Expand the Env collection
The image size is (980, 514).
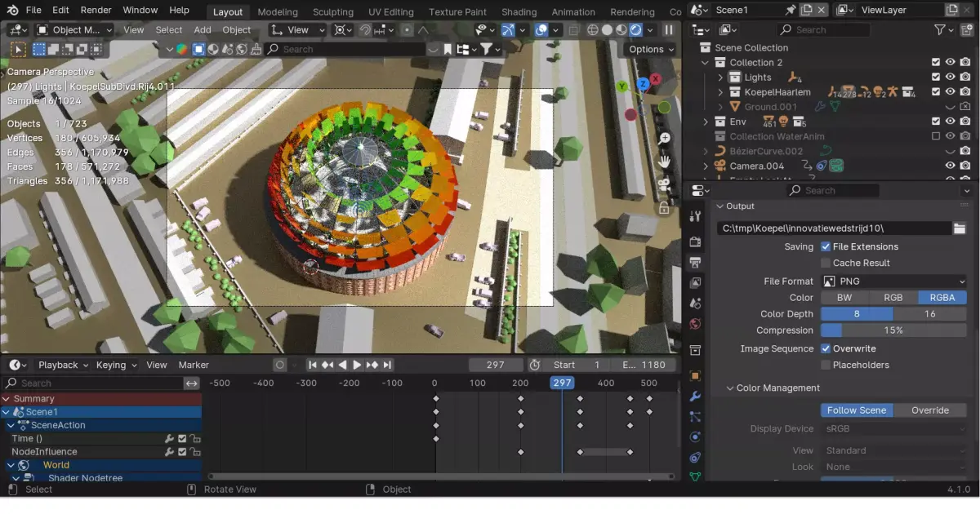706,122
